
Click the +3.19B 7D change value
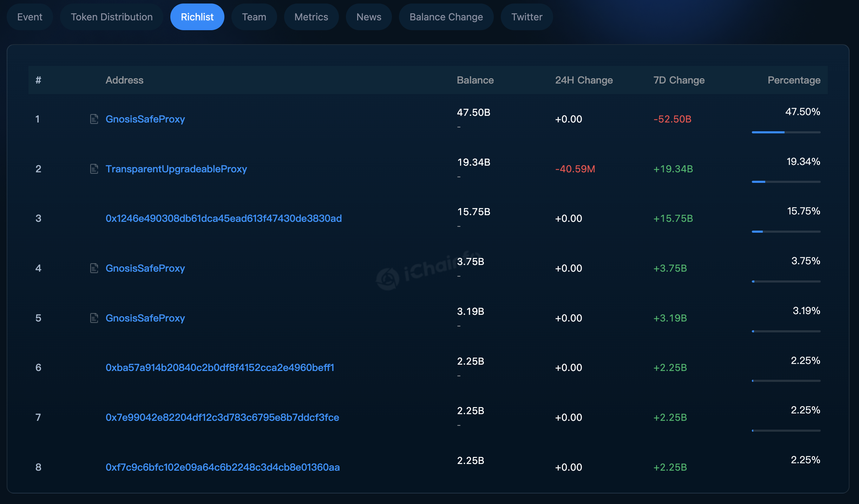tap(670, 318)
